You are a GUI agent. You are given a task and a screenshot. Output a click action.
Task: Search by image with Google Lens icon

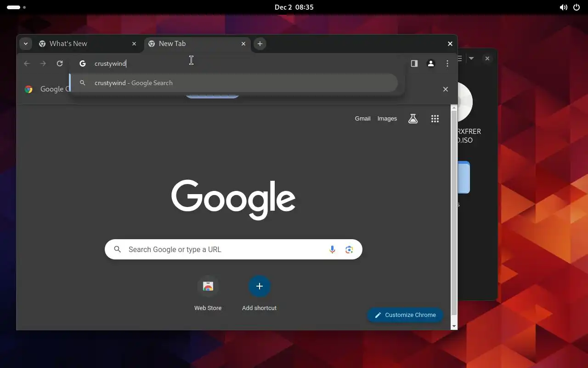(349, 249)
